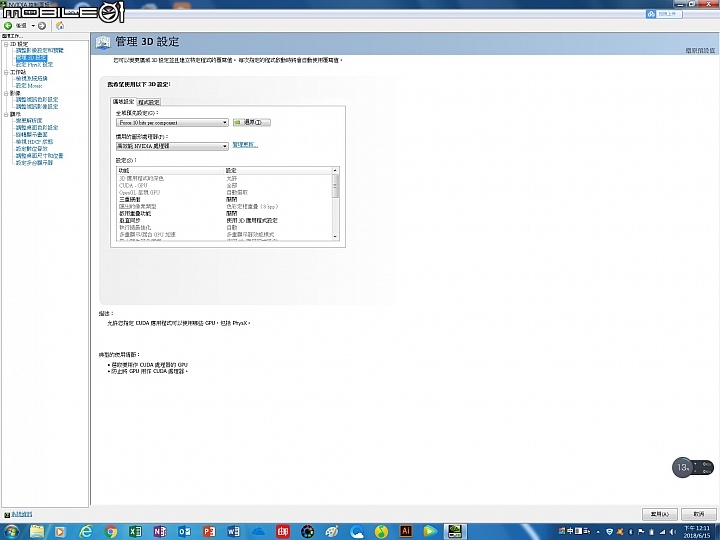
Task: Launch Internet Explorer from taskbar
Action: (x=85, y=531)
